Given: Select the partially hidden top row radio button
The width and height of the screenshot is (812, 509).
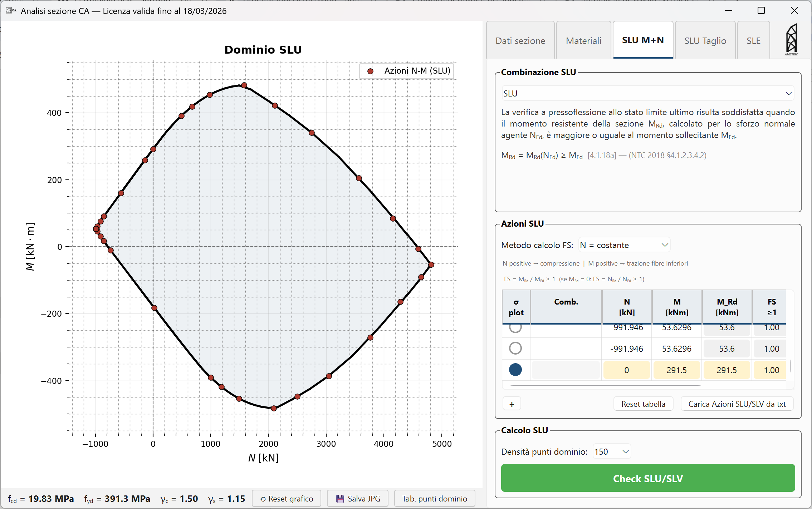Looking at the screenshot, I should [515, 327].
